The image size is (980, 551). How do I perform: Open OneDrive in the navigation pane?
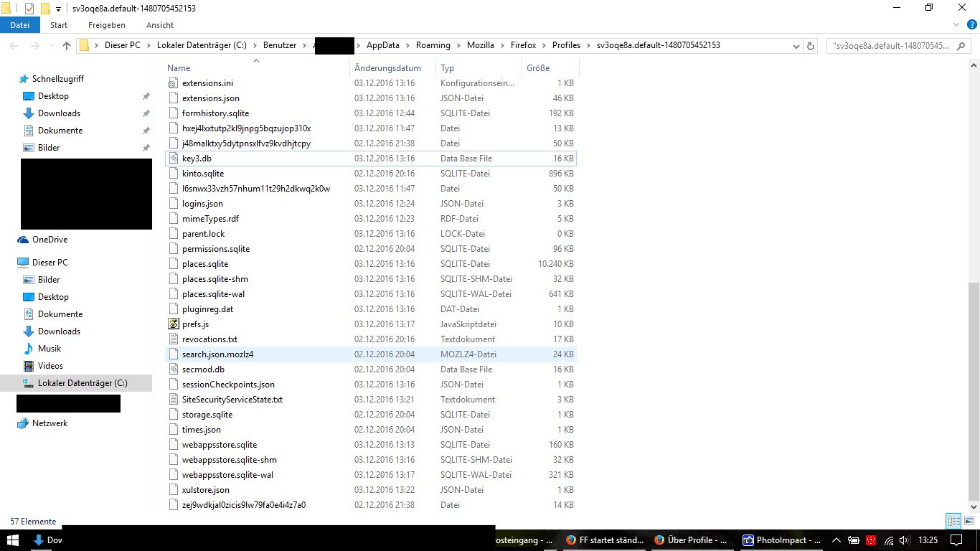point(50,240)
